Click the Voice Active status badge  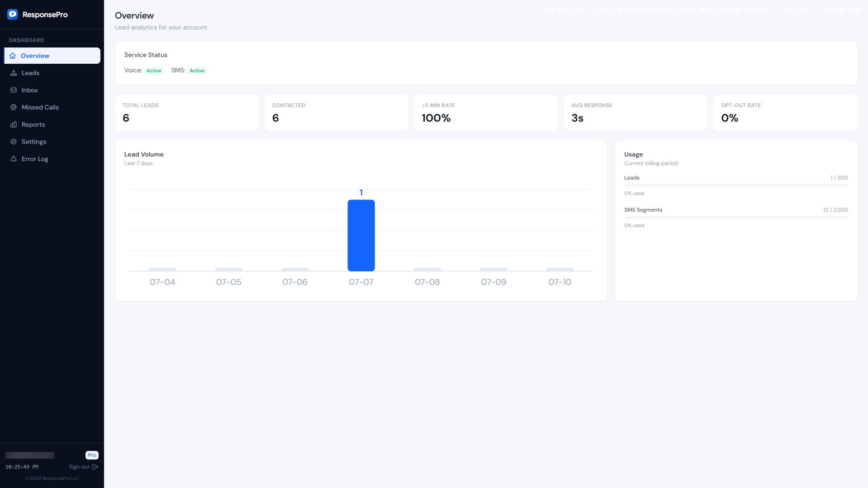[x=154, y=71]
